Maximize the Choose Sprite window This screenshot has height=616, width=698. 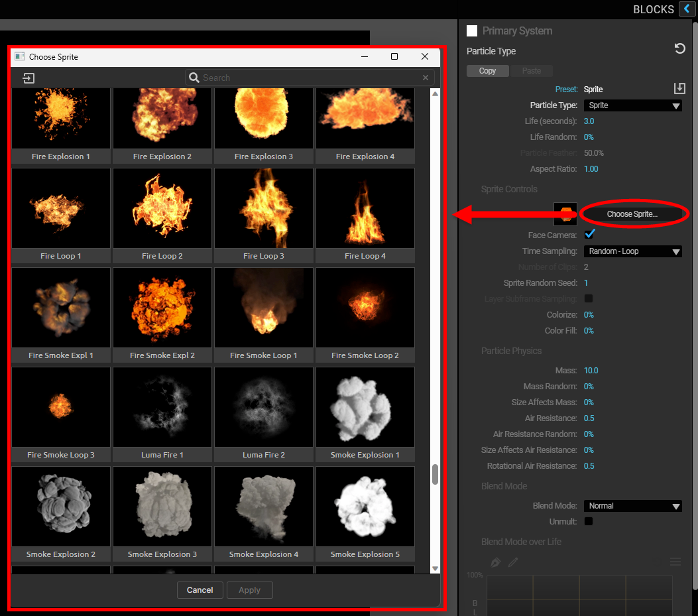coord(394,56)
